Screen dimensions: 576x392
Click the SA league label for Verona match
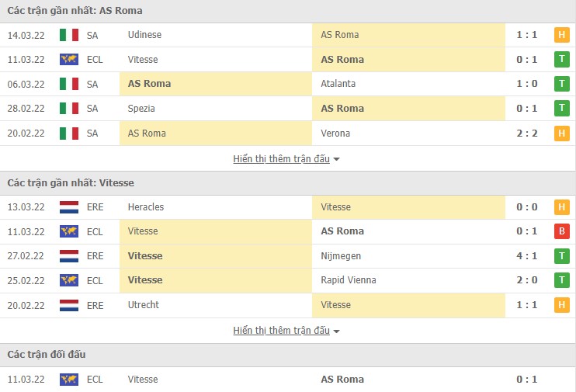[x=92, y=134]
